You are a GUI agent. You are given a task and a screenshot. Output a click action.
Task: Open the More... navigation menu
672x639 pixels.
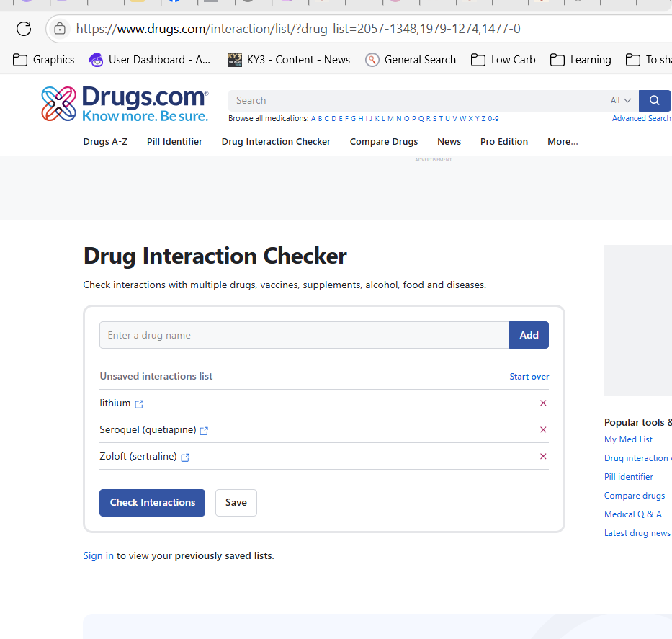563,142
